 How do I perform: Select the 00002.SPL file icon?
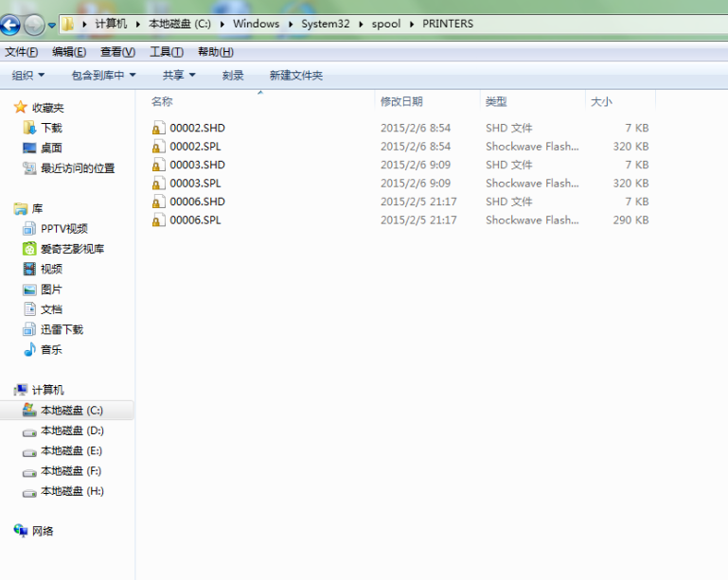click(159, 146)
